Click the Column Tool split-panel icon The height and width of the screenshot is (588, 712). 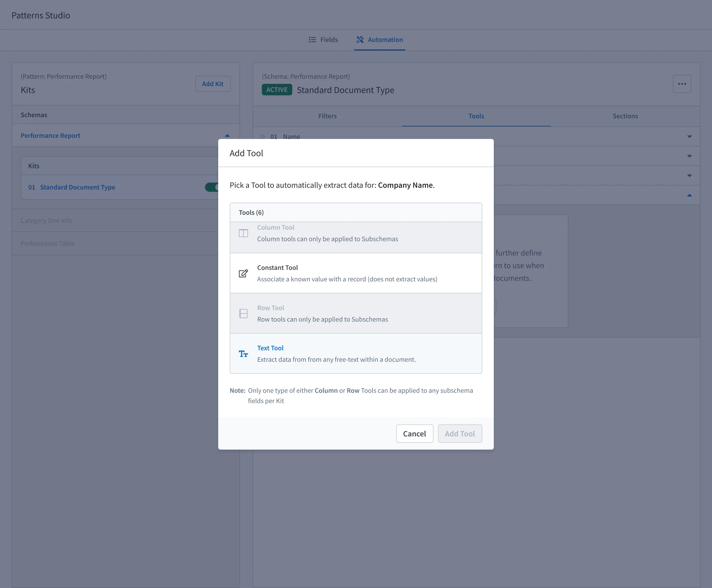coord(243,233)
